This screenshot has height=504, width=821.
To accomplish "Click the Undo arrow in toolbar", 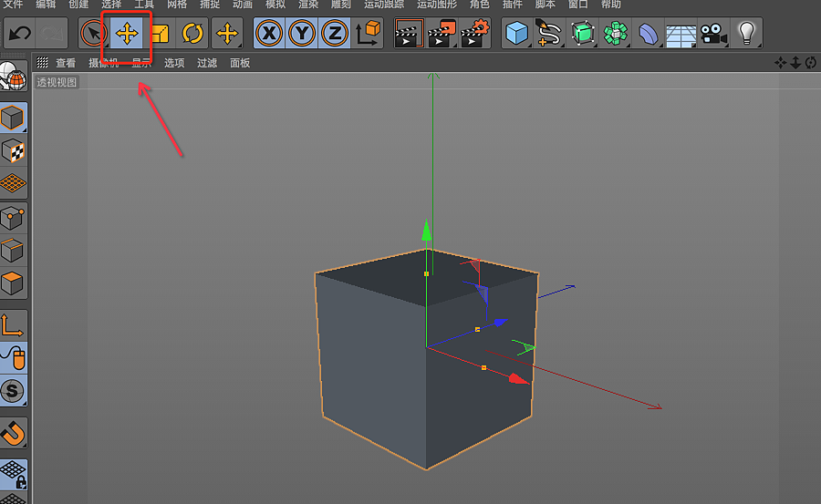I will click(x=20, y=34).
